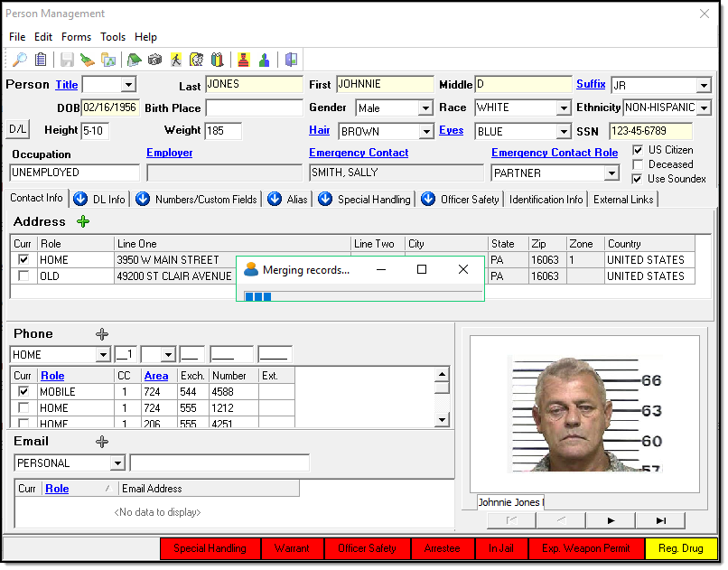Click the red Warrant status indicator
The image size is (728, 570).
pos(292,548)
